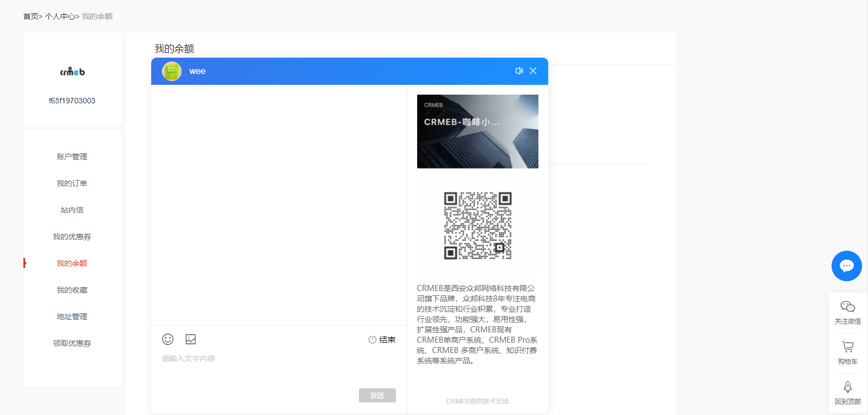868x415 pixels.
Task: Open the 购物车 shopping cart
Action: (x=848, y=353)
